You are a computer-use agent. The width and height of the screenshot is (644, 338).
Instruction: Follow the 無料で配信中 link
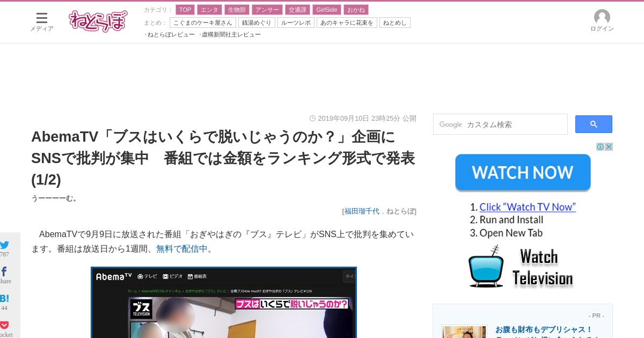coord(182,249)
